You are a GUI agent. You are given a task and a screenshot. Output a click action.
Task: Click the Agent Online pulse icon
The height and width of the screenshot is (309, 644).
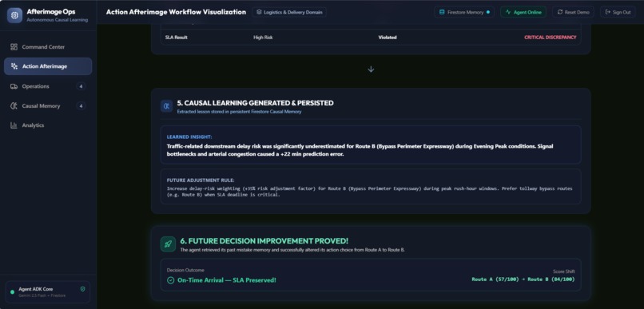(508, 12)
